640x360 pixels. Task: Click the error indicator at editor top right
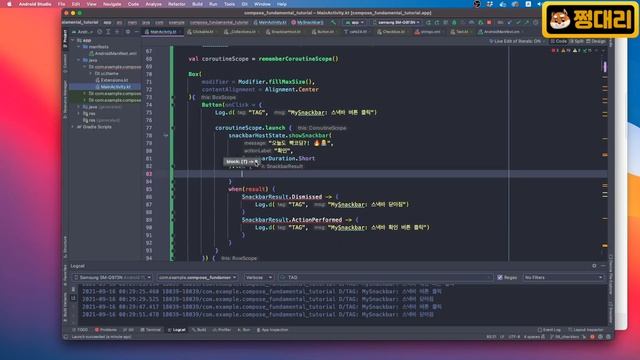555,51
